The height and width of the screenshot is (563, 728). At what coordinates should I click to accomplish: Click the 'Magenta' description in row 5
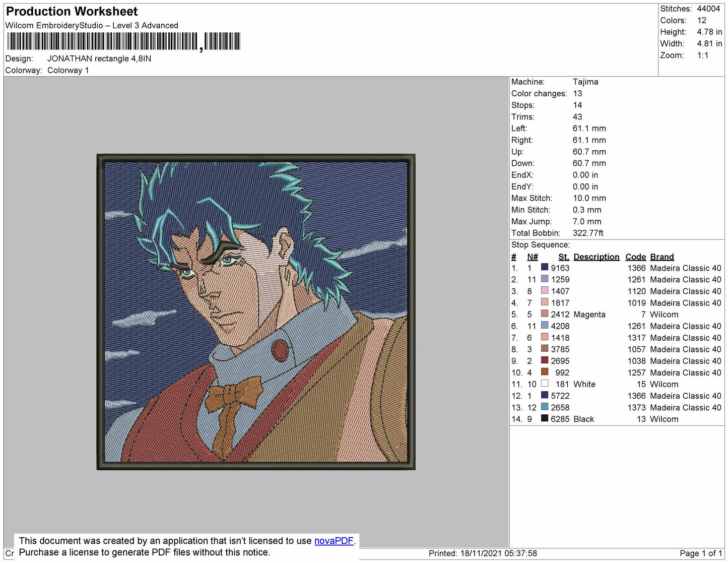click(589, 315)
